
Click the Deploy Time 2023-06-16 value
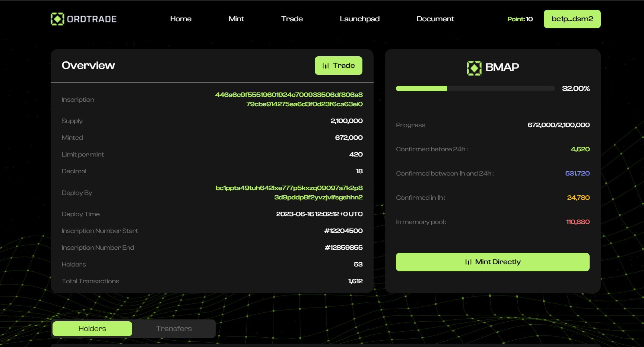point(319,214)
